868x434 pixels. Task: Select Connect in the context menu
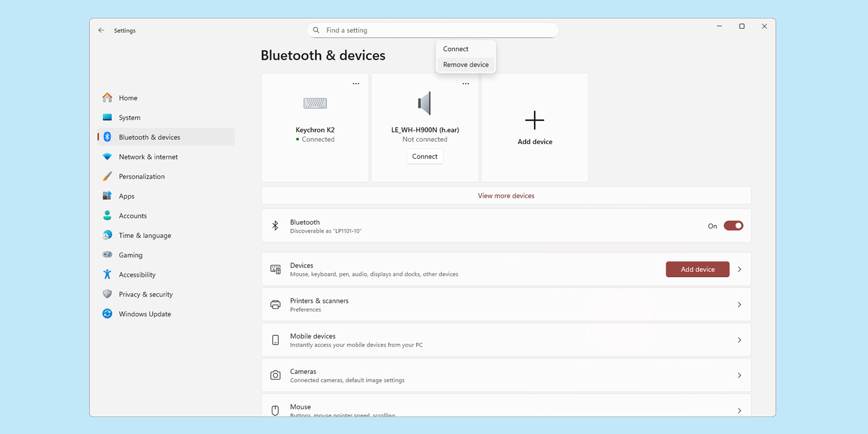[455, 49]
